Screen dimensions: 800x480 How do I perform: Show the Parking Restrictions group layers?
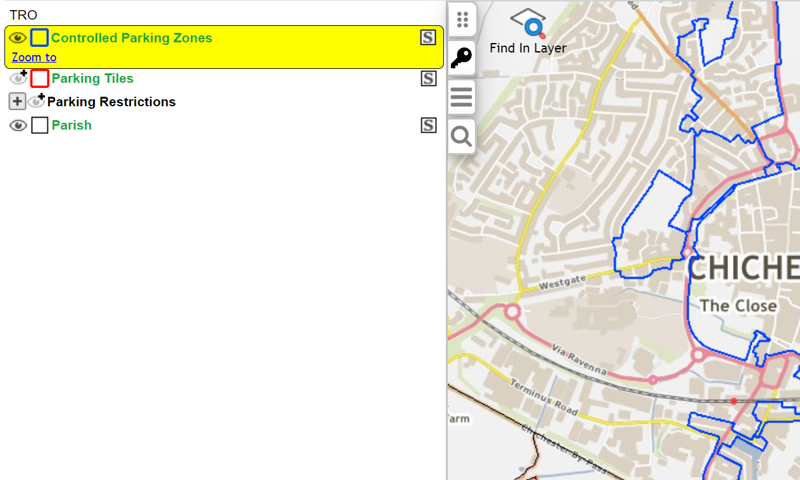pyautogui.click(x=37, y=101)
